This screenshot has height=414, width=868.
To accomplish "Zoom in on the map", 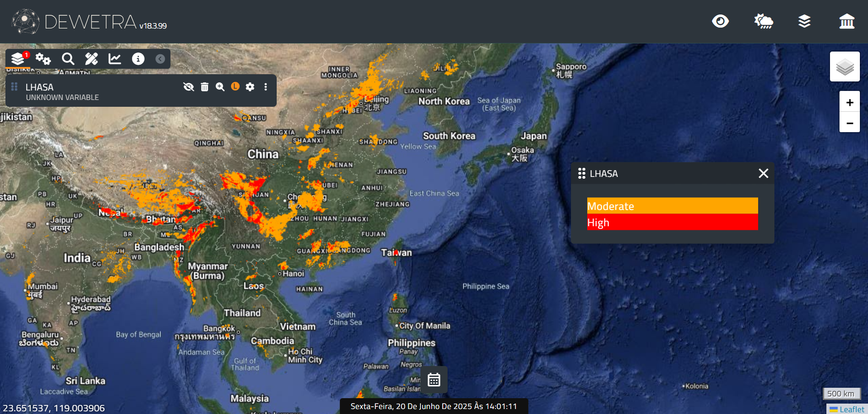I will coord(849,102).
